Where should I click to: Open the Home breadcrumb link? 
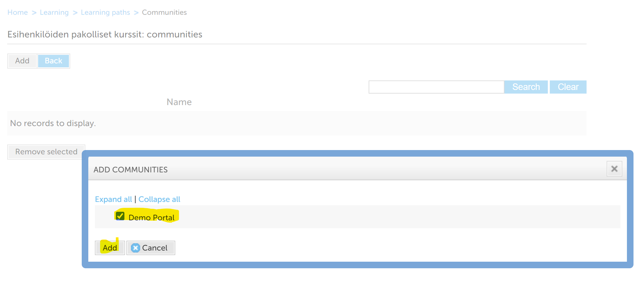18,12
